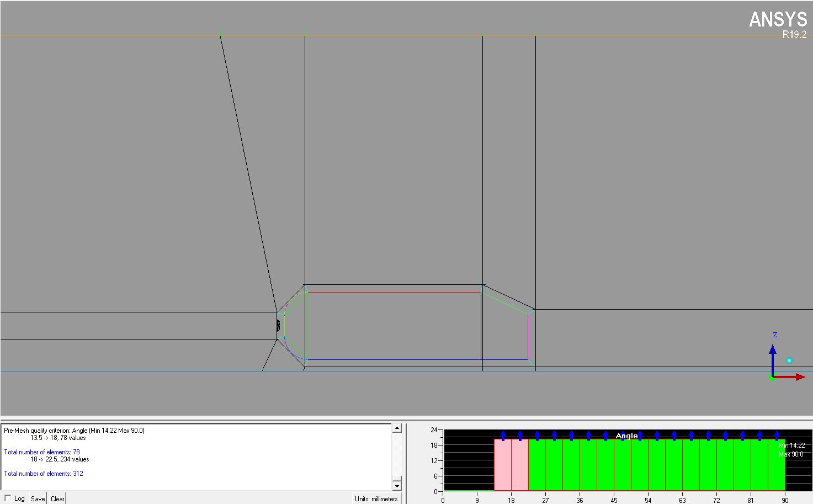Click 'Total number of elements: 78' text
This screenshot has height=504, width=813.
coord(42,452)
